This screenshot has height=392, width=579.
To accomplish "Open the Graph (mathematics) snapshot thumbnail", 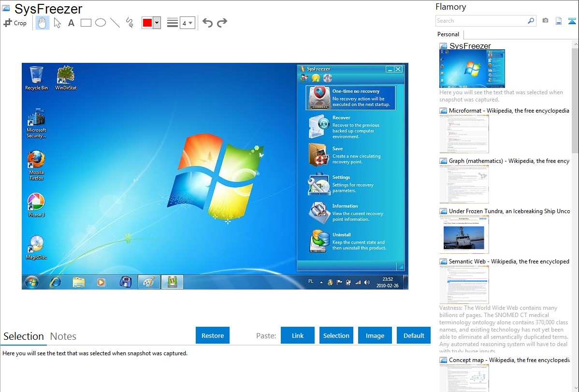I will click(x=464, y=184).
